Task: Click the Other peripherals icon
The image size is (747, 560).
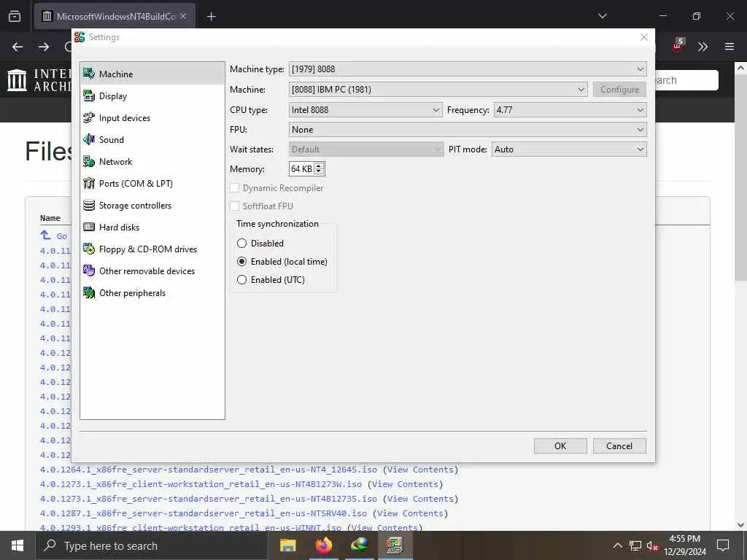Action: point(89,293)
